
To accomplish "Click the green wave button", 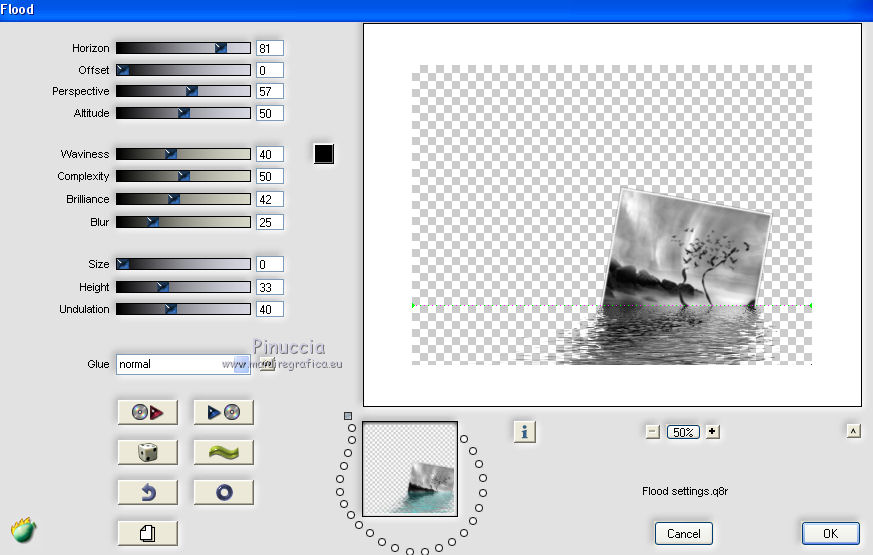I will coord(224,452).
